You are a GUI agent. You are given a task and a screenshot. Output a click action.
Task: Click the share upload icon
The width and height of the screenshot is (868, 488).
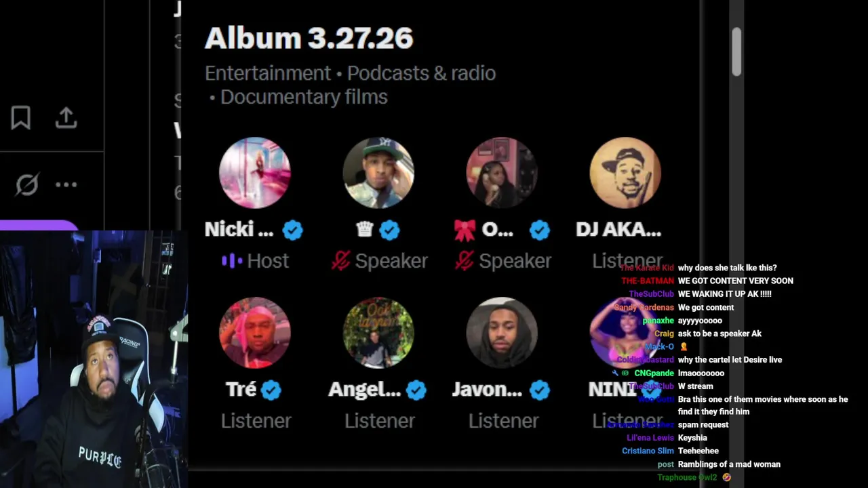click(66, 118)
